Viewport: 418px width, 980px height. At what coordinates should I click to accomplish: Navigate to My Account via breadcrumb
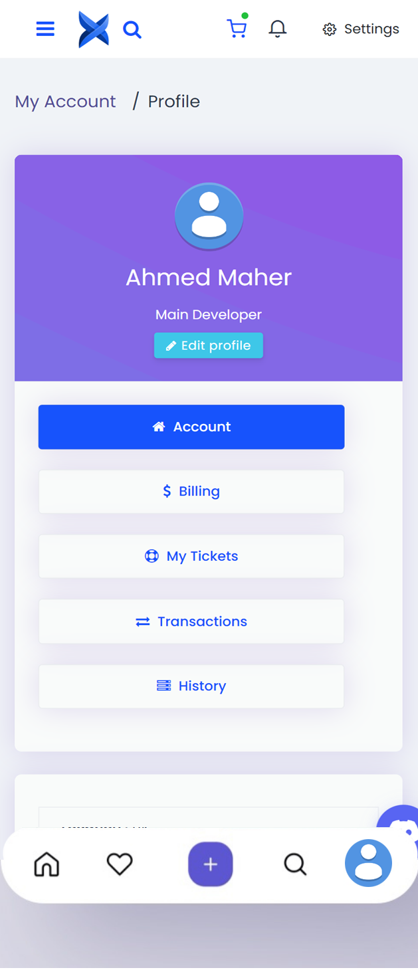point(64,101)
